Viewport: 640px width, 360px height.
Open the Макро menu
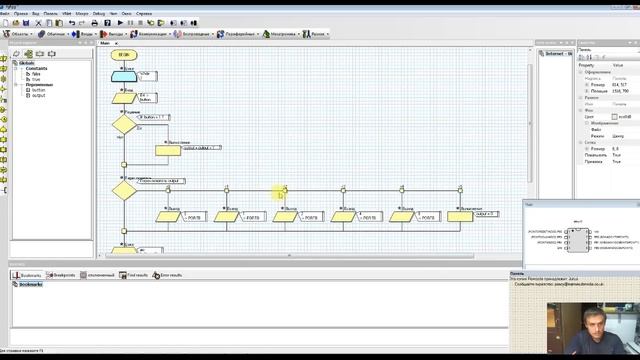[82, 13]
